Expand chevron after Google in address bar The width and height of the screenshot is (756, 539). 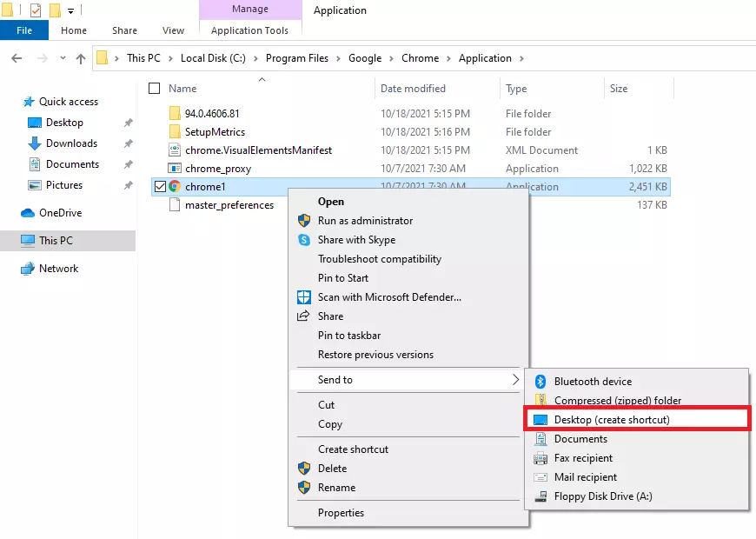391,58
